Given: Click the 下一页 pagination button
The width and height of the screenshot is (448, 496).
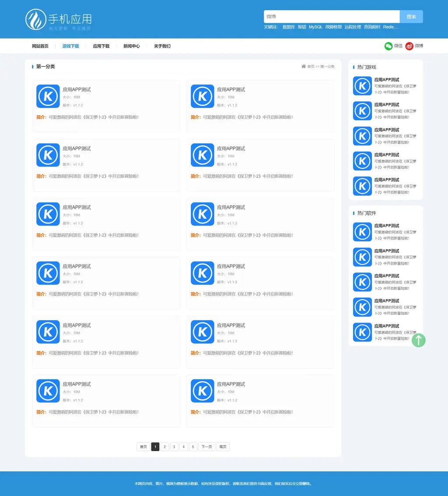Looking at the screenshot, I should 206,447.
